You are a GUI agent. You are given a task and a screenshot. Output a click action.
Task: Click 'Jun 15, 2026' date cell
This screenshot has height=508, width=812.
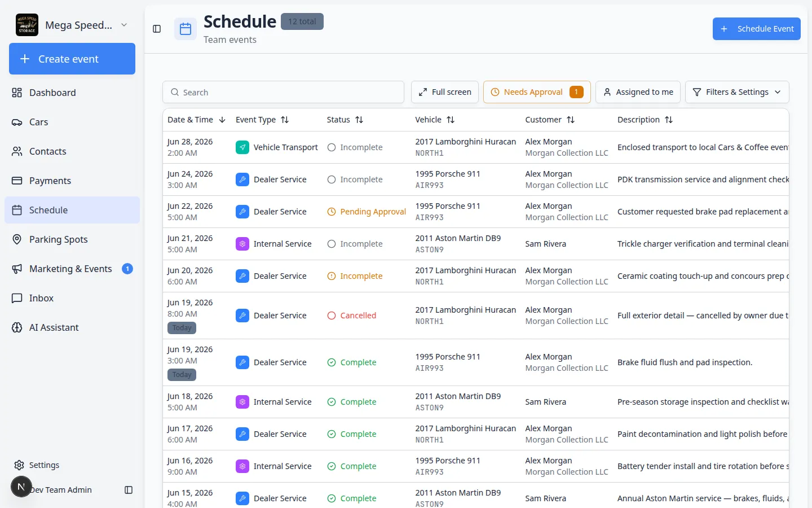point(190,493)
